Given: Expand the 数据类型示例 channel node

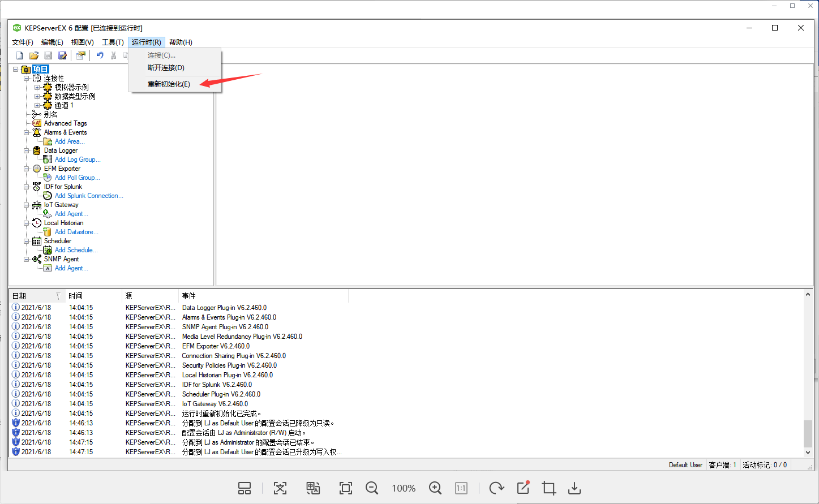Looking at the screenshot, I should pyautogui.click(x=37, y=96).
